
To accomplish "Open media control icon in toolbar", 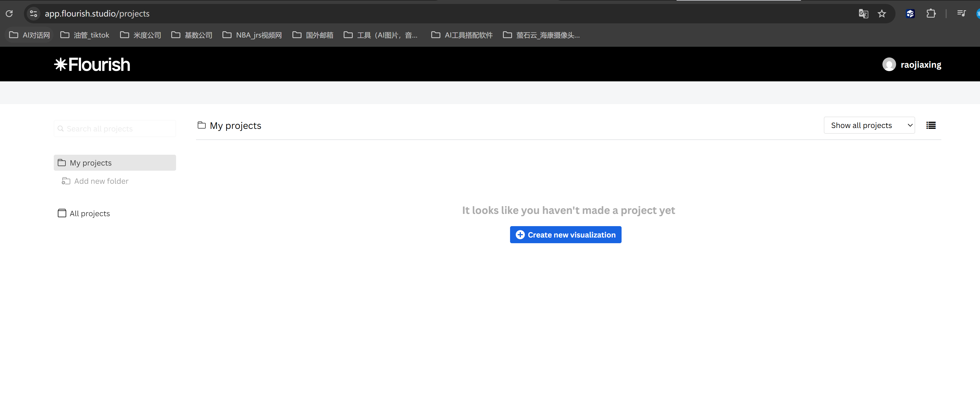I will [x=961, y=14].
